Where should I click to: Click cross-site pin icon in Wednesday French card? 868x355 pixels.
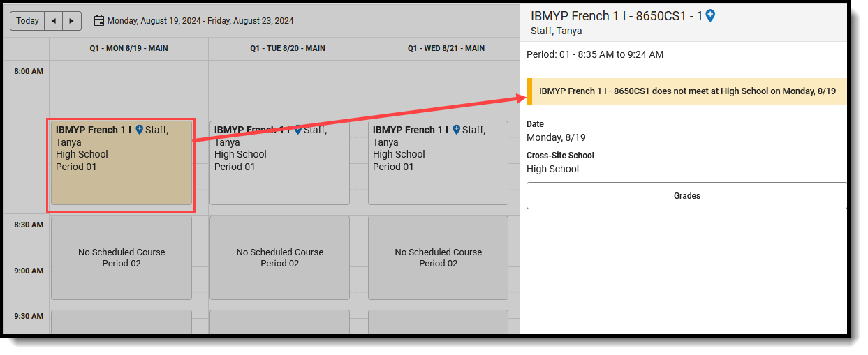(x=456, y=130)
